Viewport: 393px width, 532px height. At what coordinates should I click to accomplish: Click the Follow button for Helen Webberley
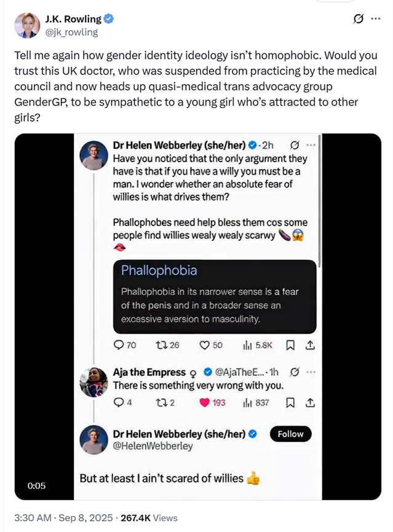coord(290,434)
